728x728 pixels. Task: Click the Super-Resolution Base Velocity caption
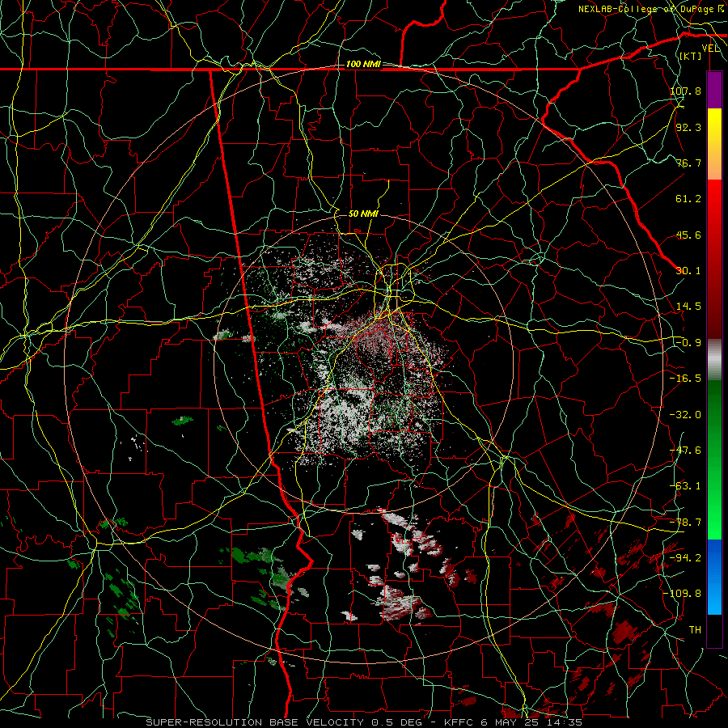point(364,722)
